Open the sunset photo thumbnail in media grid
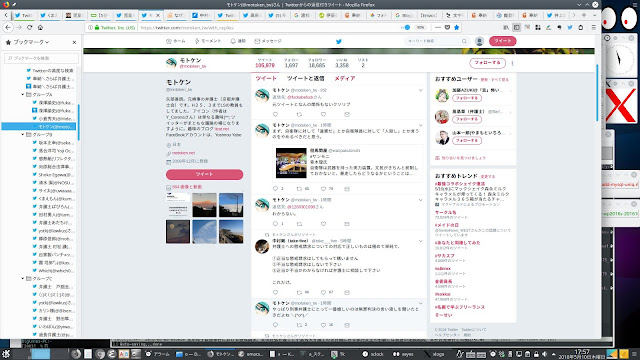This screenshot has height=360, width=640. (x=204, y=205)
